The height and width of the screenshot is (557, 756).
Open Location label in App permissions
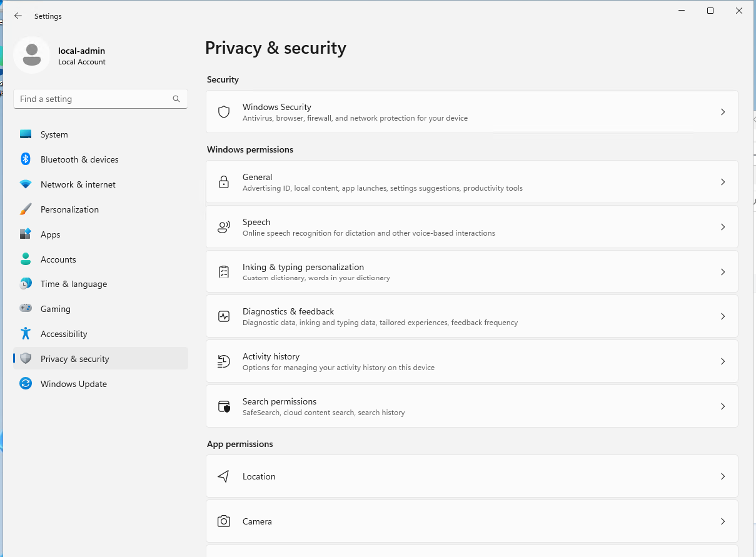[x=259, y=476]
